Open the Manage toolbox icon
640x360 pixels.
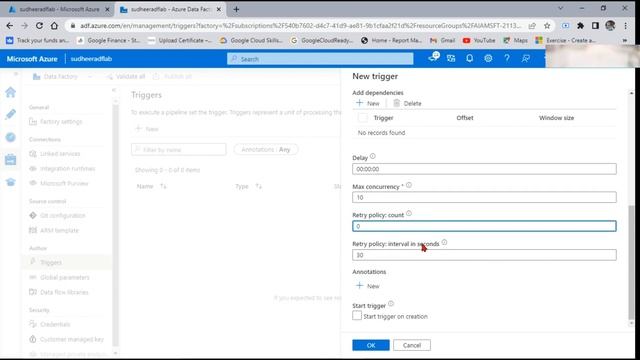click(11, 159)
